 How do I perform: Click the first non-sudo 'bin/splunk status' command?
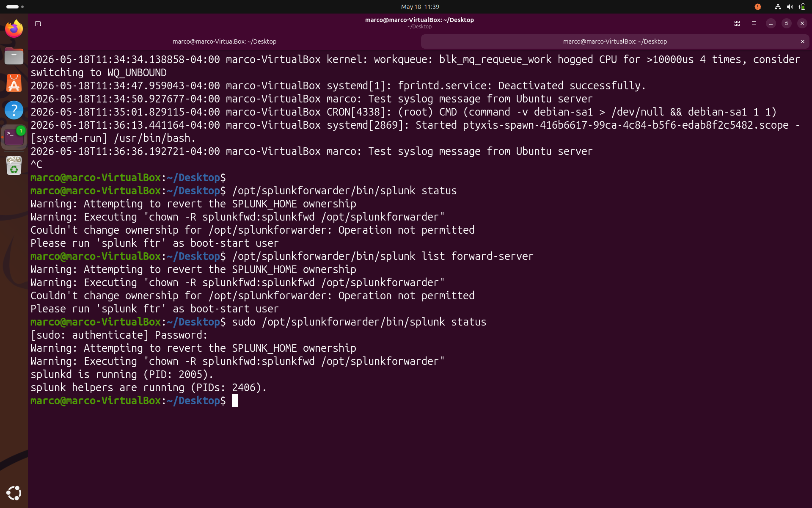[344, 190]
